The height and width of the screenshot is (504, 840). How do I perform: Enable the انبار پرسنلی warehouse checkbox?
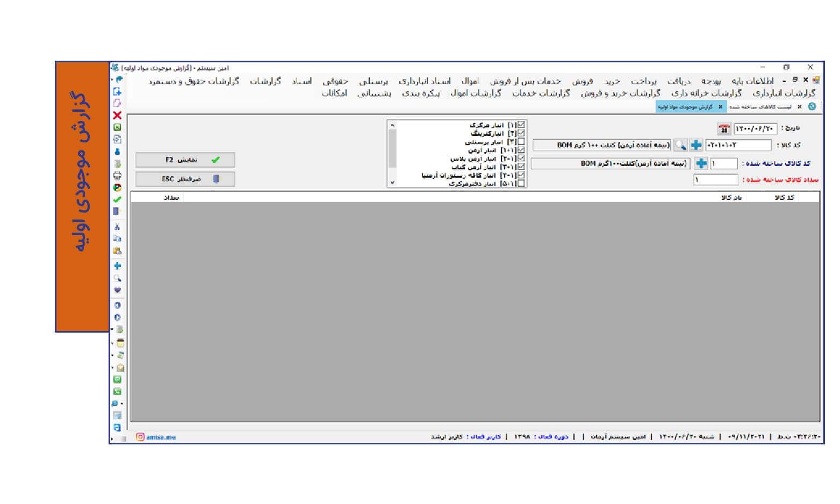click(x=521, y=142)
